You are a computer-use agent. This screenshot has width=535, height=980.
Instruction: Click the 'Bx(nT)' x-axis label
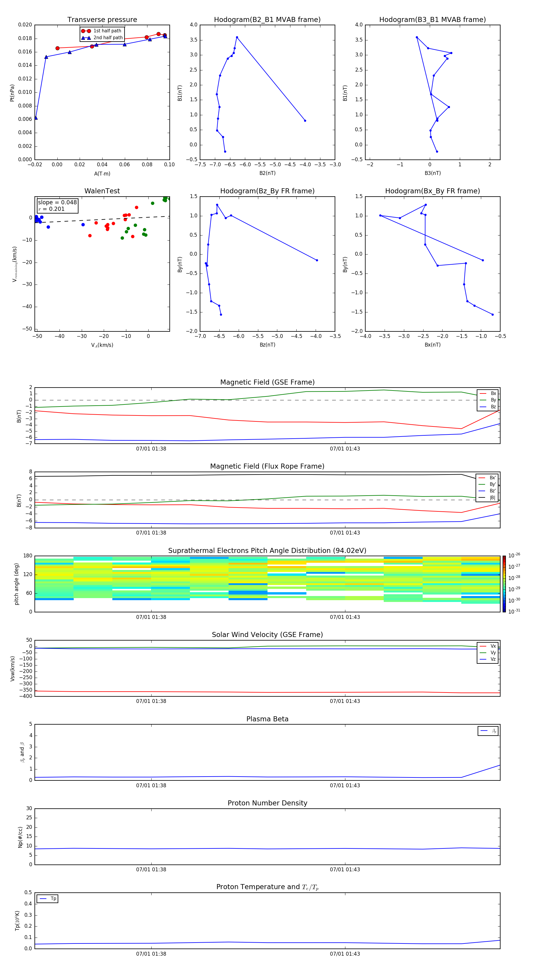coord(432,345)
